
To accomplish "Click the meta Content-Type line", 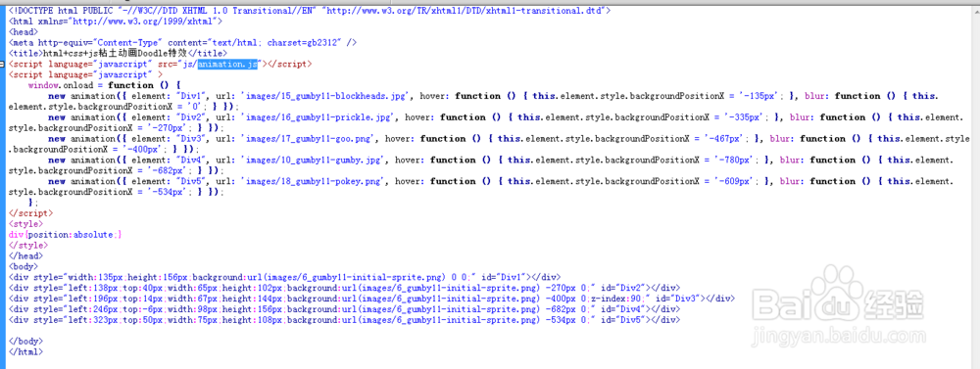I will pos(182,42).
